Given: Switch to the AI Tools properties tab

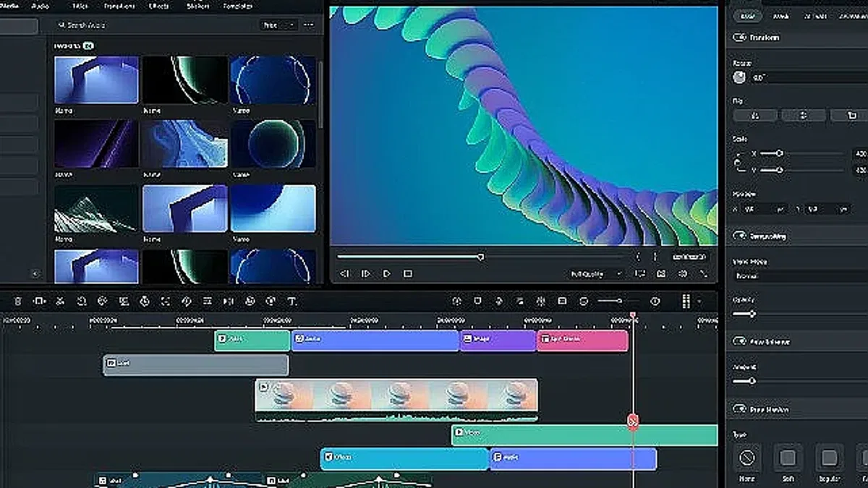Looking at the screenshot, I should point(816,15).
